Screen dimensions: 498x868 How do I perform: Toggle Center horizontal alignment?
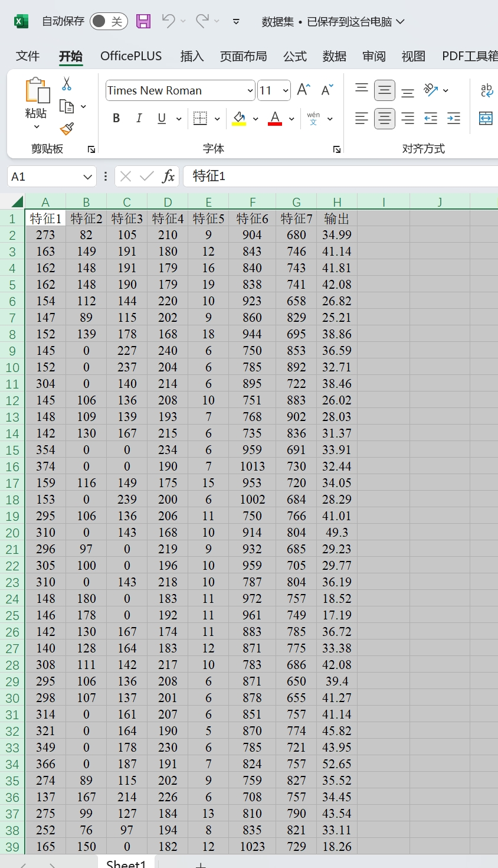pos(385,119)
